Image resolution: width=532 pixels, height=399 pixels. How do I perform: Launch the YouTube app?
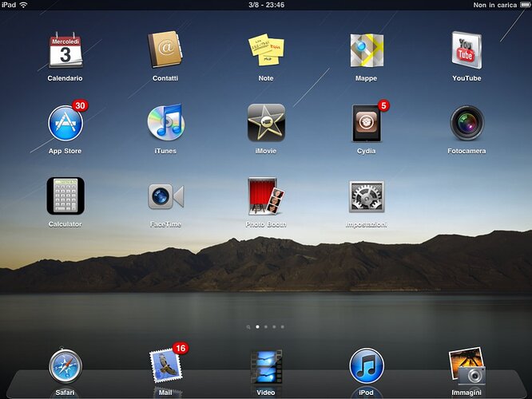click(466, 50)
